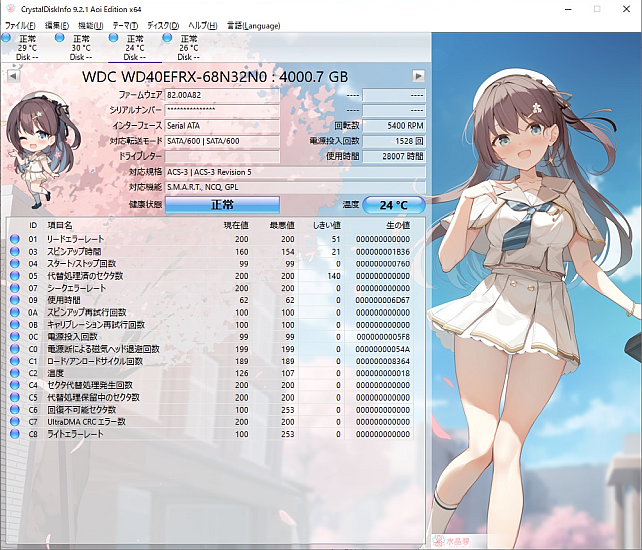The image size is (642, 550).
Task: Click status orb for row C0
Action: click(x=15, y=349)
